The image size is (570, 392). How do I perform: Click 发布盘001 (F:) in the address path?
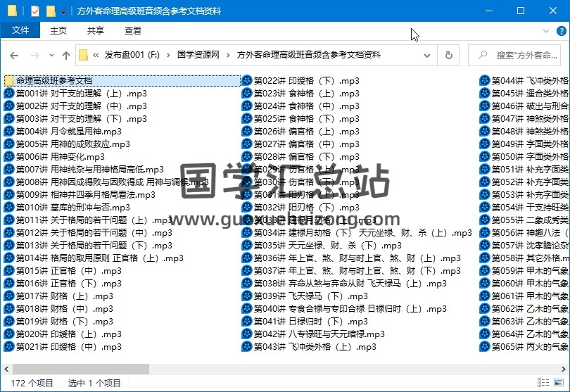pos(132,55)
